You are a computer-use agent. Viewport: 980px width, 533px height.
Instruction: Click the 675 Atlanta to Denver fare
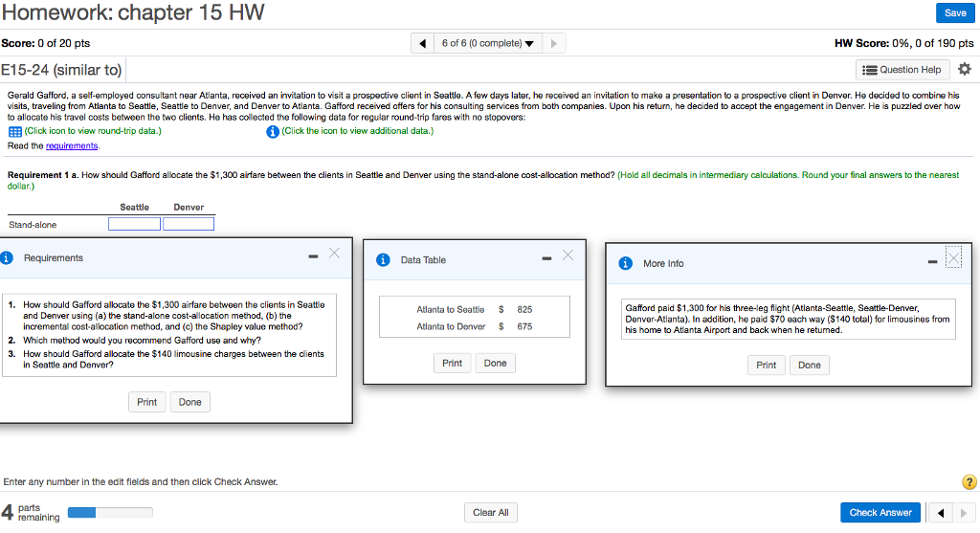point(524,326)
